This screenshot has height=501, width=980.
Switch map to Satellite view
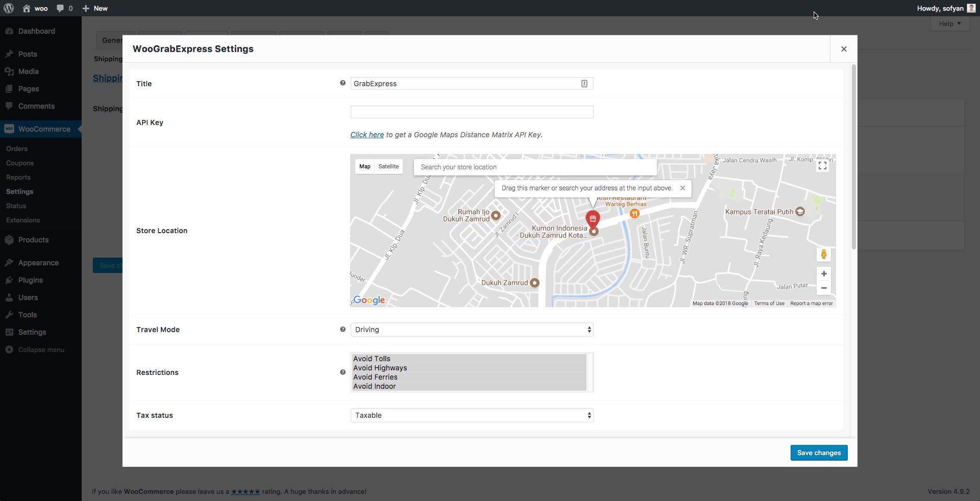pyautogui.click(x=388, y=167)
